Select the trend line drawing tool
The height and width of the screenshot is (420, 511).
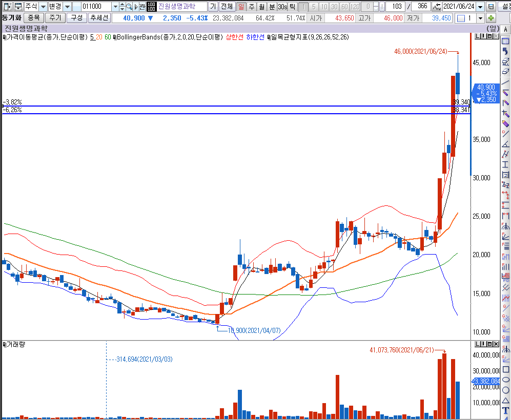coord(505,82)
